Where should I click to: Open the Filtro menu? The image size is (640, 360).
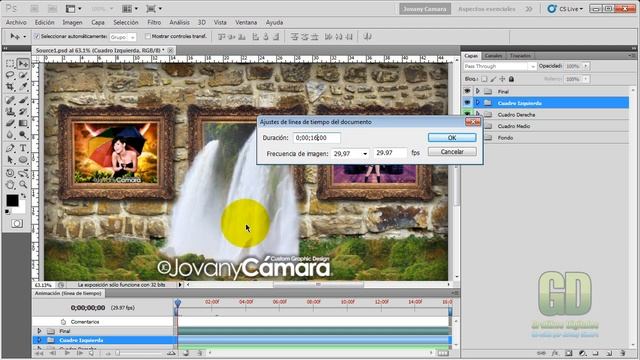click(154, 22)
